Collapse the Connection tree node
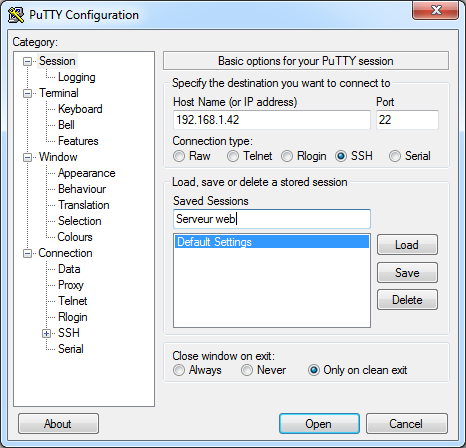Viewport: 466px width, 448px height. (27, 253)
